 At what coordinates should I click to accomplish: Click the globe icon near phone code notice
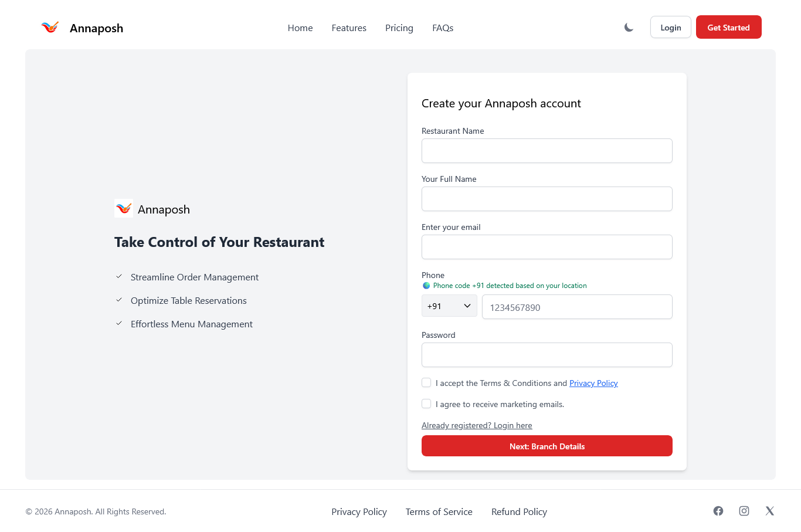[426, 286]
